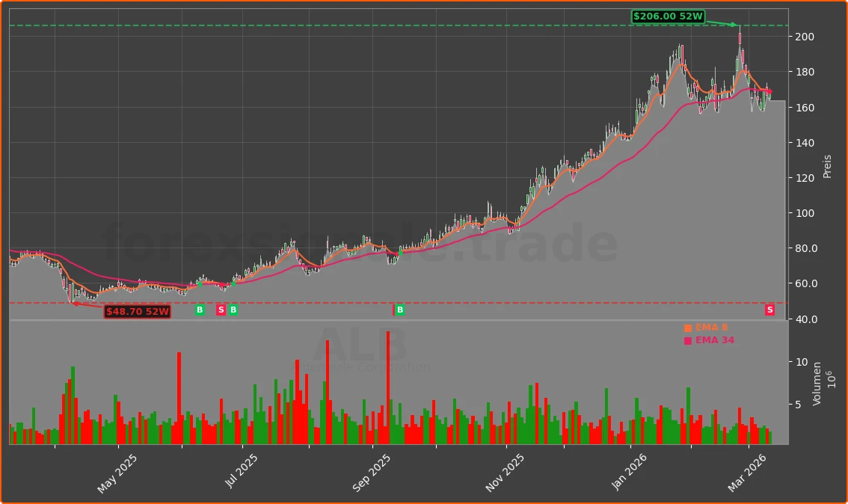848x504 pixels.
Task: Click the S sell badge at the far right
Action: coord(769,310)
